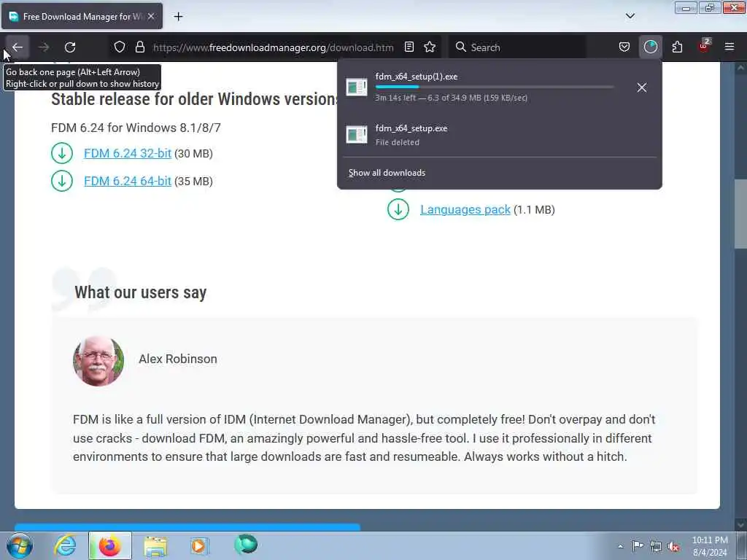The width and height of the screenshot is (747, 560).
Task: Click file icon of deleted fdm_x64_setup.exe
Action: click(356, 135)
